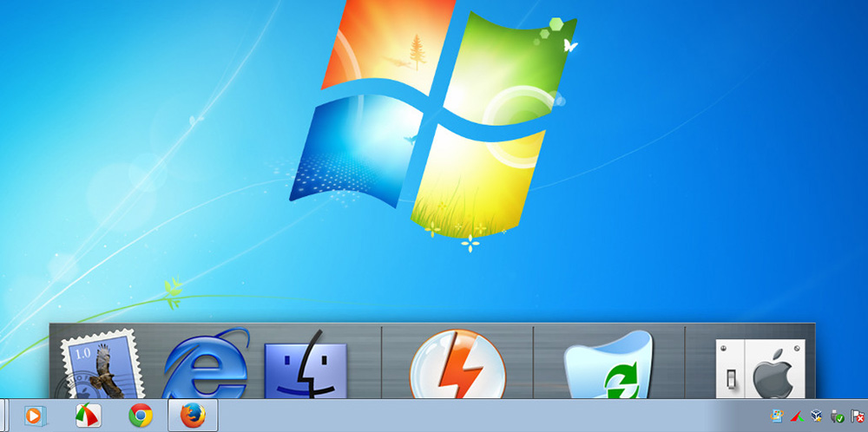Open the Mail stamp icon in the dock

pyautogui.click(x=102, y=364)
